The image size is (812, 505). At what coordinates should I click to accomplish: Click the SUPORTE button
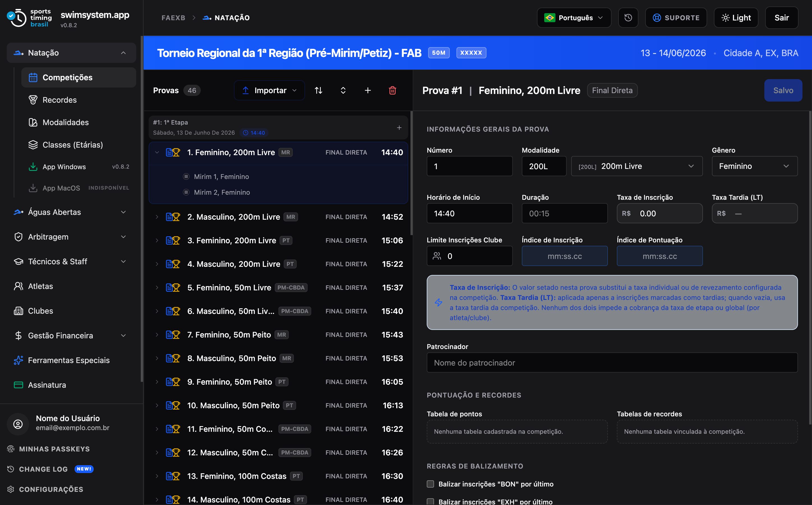(676, 18)
